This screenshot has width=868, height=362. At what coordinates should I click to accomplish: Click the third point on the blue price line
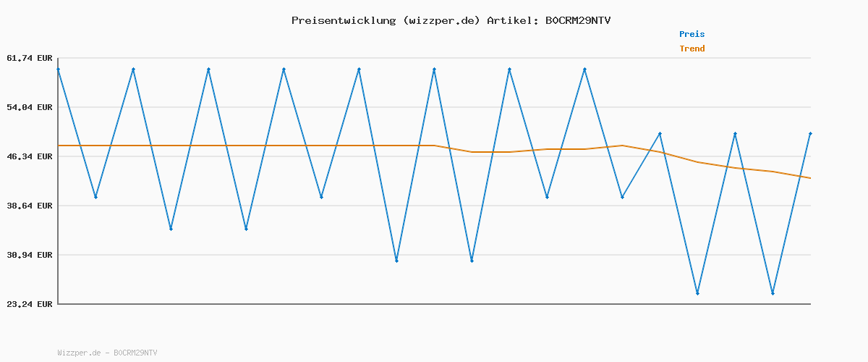pyautogui.click(x=133, y=69)
